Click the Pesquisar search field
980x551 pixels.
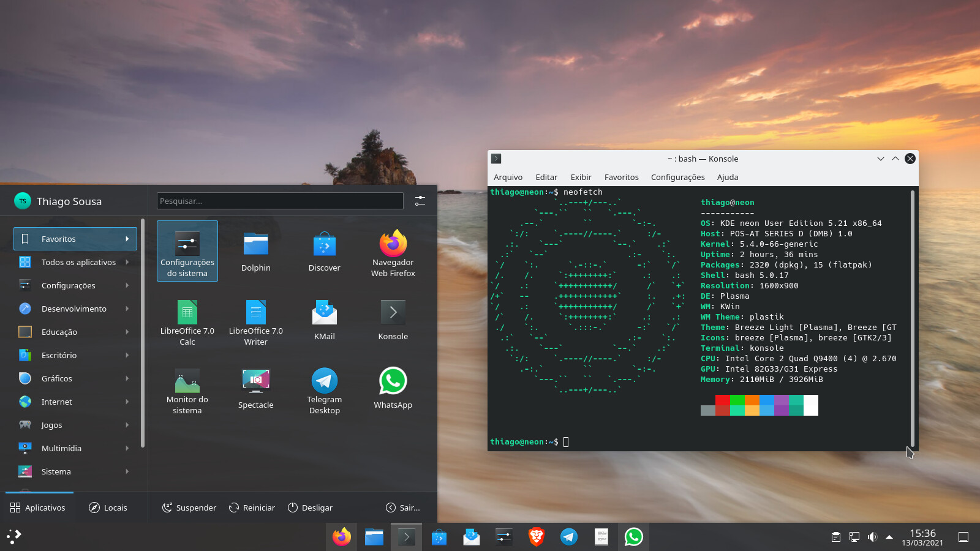coord(280,201)
